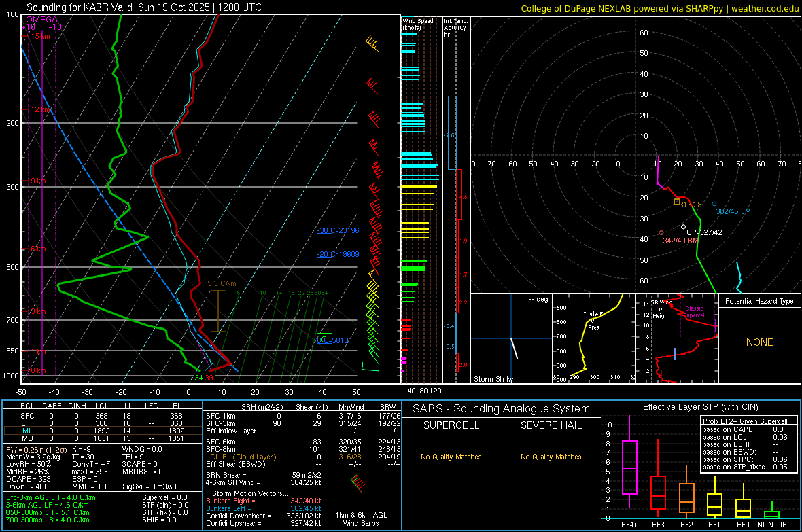Image resolution: width=802 pixels, height=532 pixels.
Task: Click 'No Quality Matches' under SUPERCELL
Action: point(451,457)
